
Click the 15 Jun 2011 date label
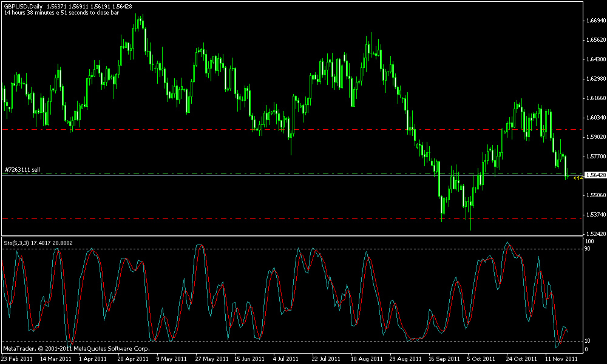pyautogui.click(x=249, y=359)
